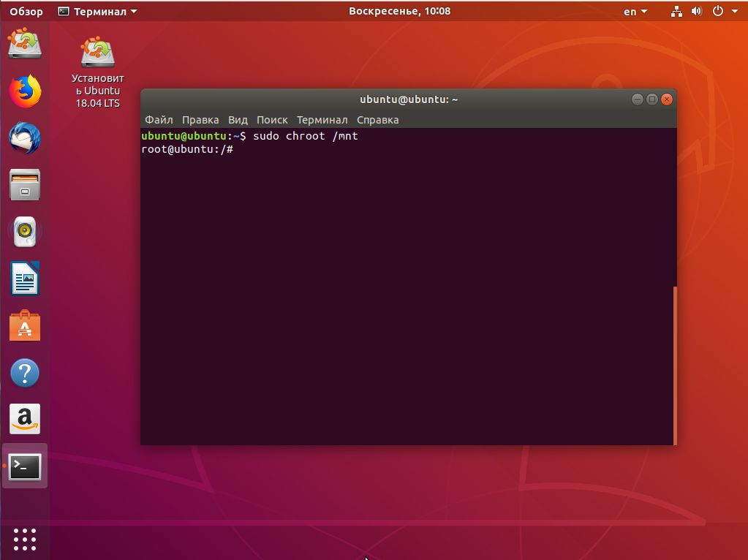Open Ubuntu Software center icon
This screenshot has height=560, width=748.
(25, 326)
